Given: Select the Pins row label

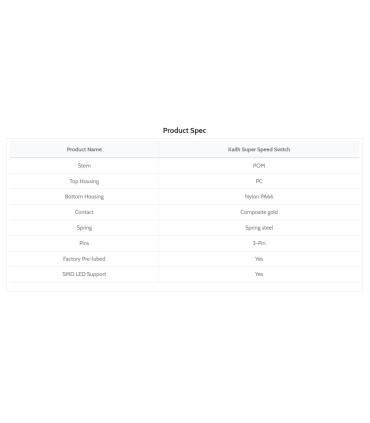Looking at the screenshot, I should point(84,243).
